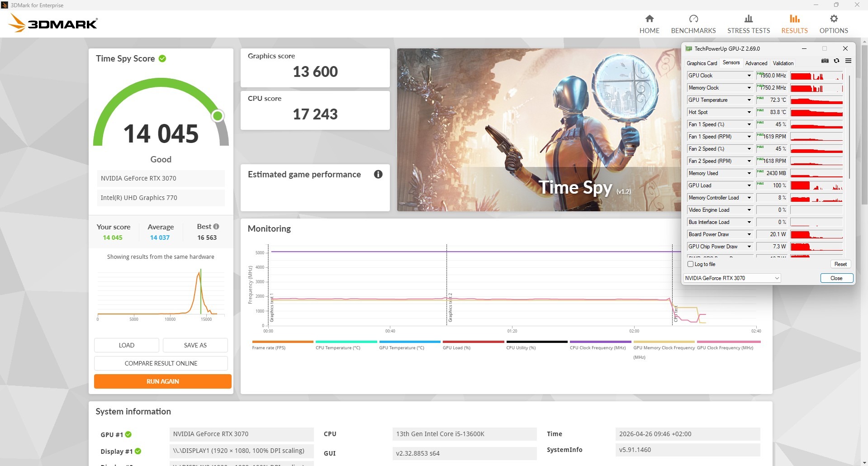Click the 3DMark for Enterprise title bar icon
The width and height of the screenshot is (868, 466).
(x=5, y=5)
